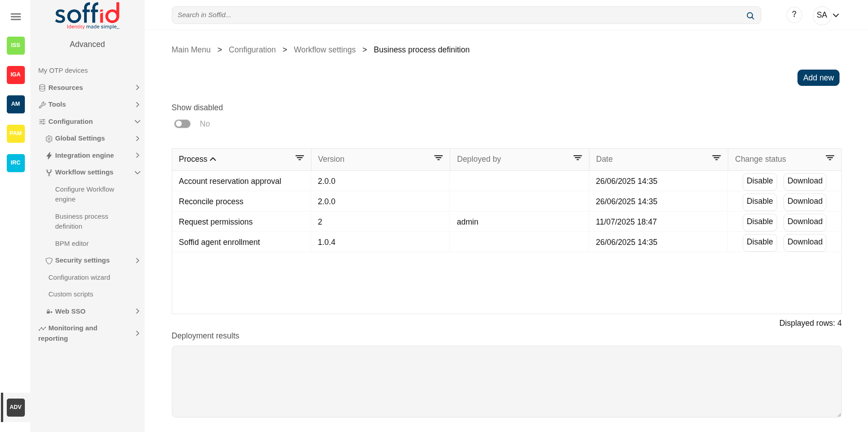Click the Integration engine lightning icon
The height and width of the screenshot is (432, 868).
click(49, 155)
